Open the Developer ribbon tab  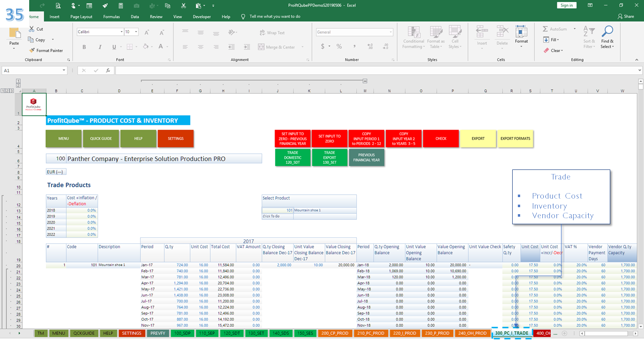[x=202, y=17]
